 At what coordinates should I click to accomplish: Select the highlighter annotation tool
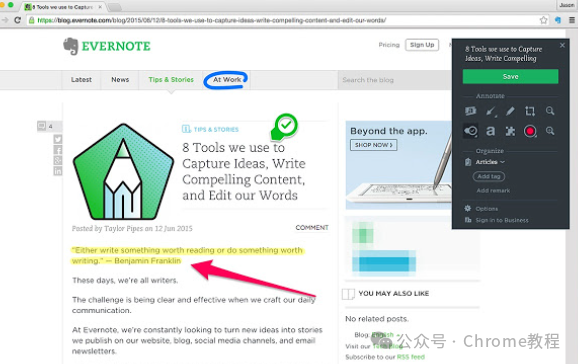[471, 111]
